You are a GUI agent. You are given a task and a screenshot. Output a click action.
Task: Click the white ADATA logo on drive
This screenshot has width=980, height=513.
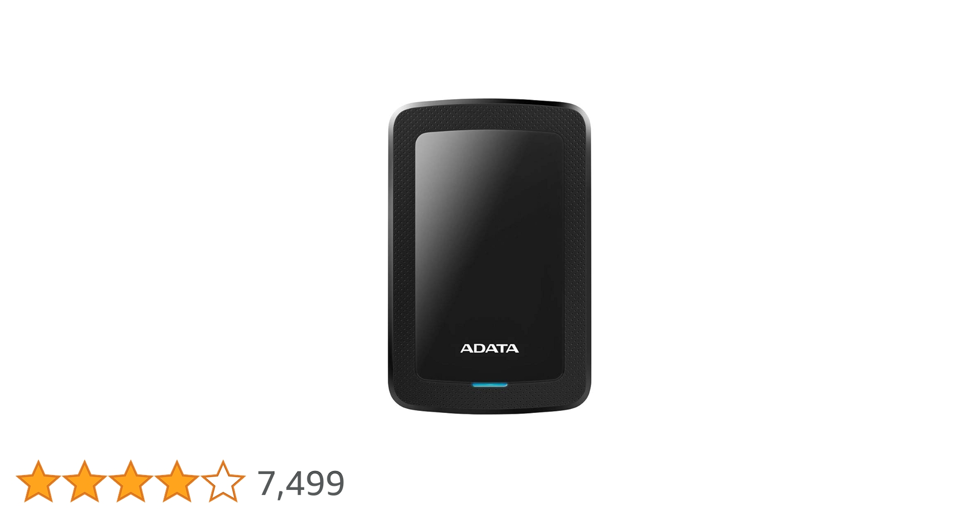click(x=489, y=348)
